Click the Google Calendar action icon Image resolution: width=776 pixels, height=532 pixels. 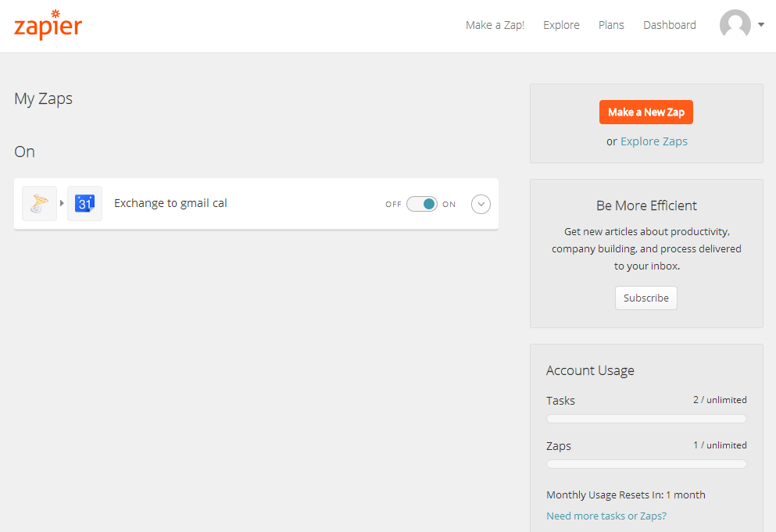click(x=84, y=203)
